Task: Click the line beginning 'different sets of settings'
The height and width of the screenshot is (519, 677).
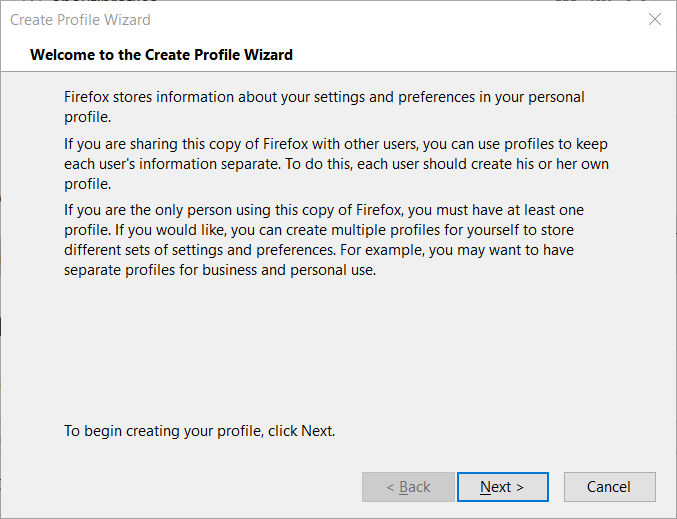Action: [x=319, y=250]
